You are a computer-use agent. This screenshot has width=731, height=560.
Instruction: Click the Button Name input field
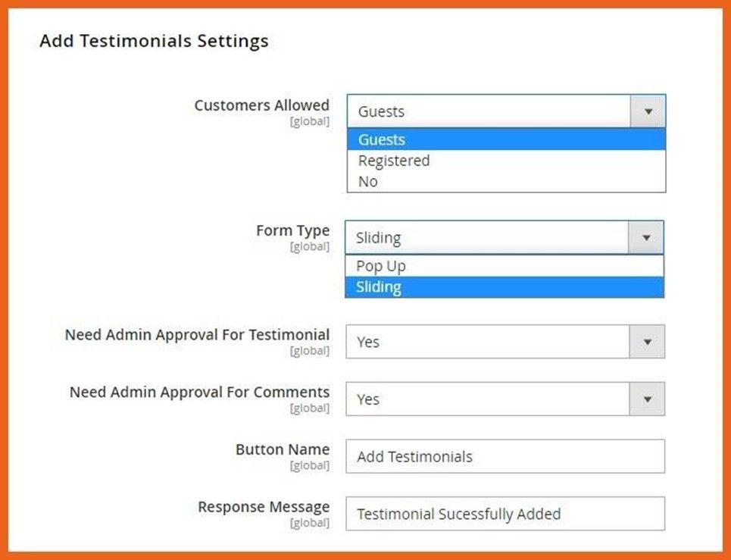(x=504, y=456)
